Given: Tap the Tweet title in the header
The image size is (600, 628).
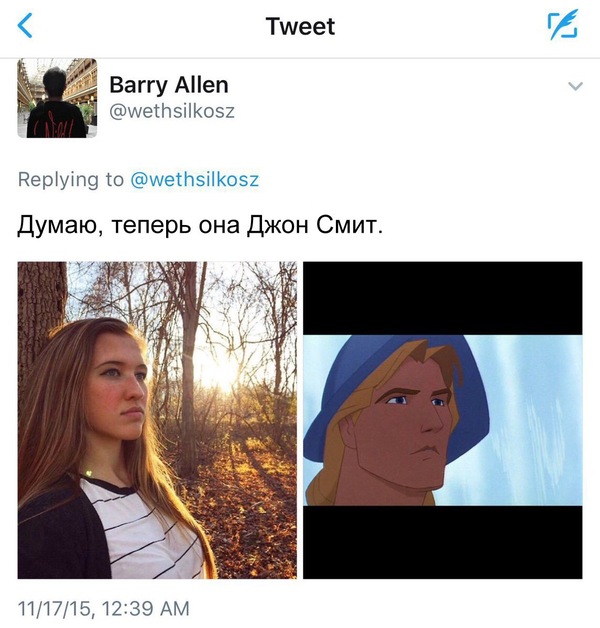Looking at the screenshot, I should click(300, 26).
